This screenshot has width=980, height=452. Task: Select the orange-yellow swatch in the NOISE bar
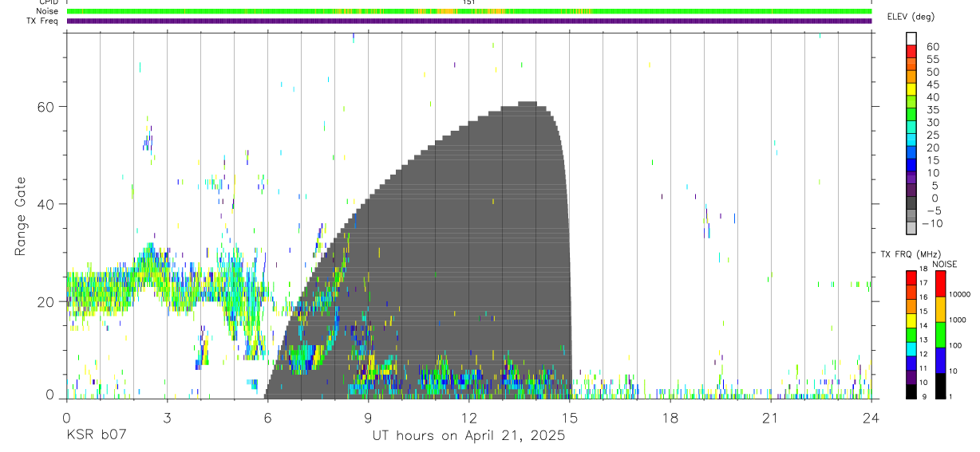(940, 309)
